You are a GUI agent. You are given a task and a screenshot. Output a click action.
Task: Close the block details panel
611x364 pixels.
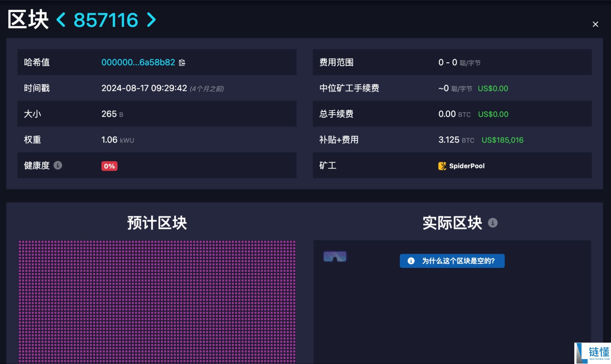pos(595,24)
